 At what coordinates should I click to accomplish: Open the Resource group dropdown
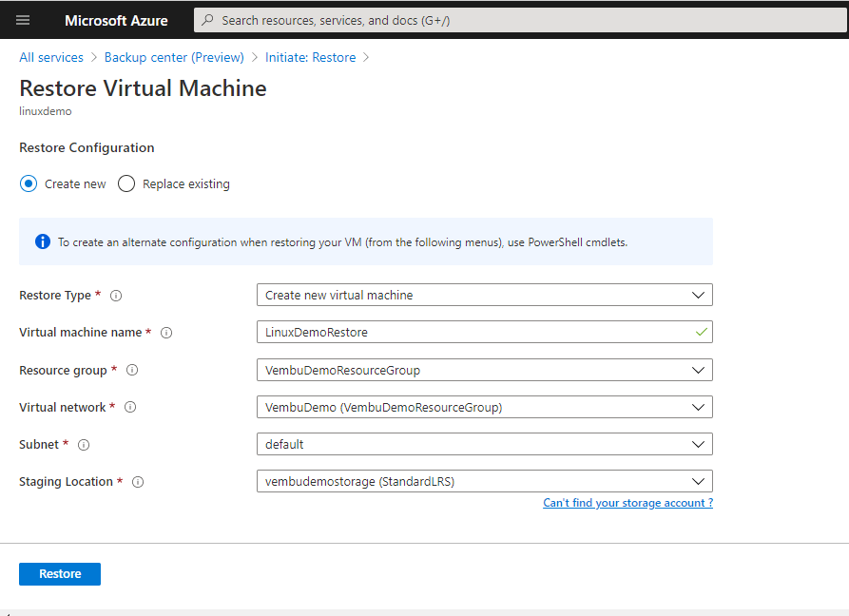pos(485,370)
